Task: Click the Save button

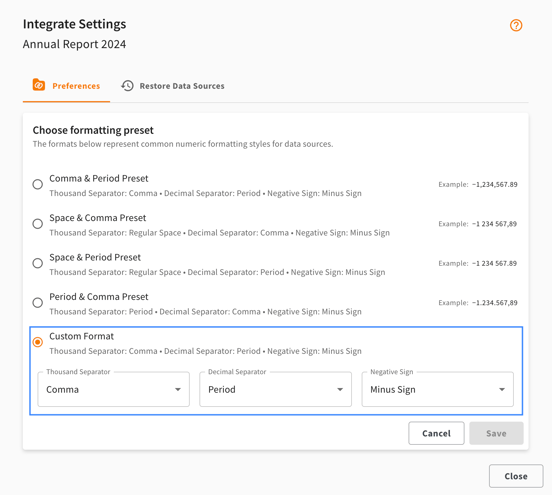Action: [x=496, y=433]
